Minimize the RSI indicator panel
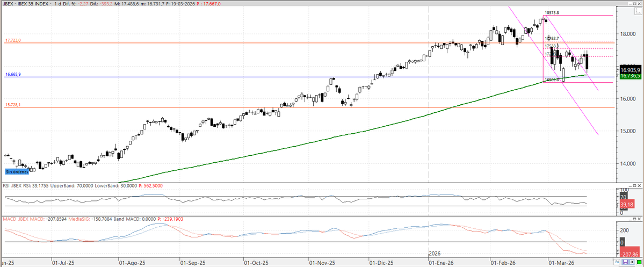 [630, 186]
